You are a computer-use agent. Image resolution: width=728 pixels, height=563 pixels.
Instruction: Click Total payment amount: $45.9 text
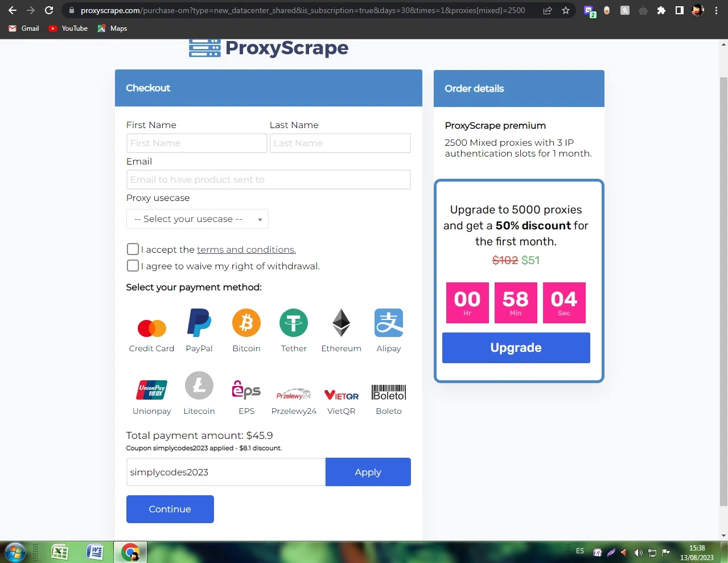(199, 435)
